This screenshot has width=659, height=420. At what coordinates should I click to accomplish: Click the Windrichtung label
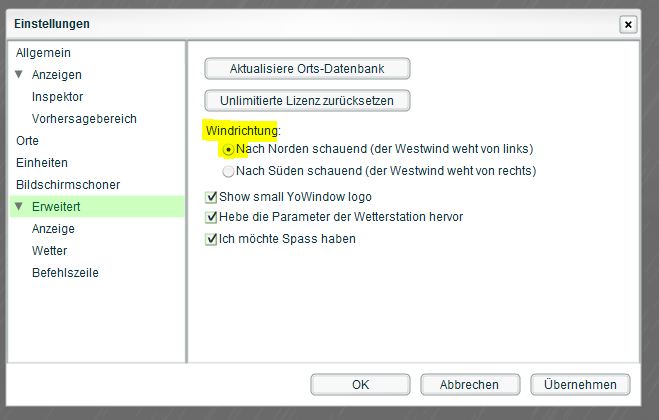(x=243, y=131)
